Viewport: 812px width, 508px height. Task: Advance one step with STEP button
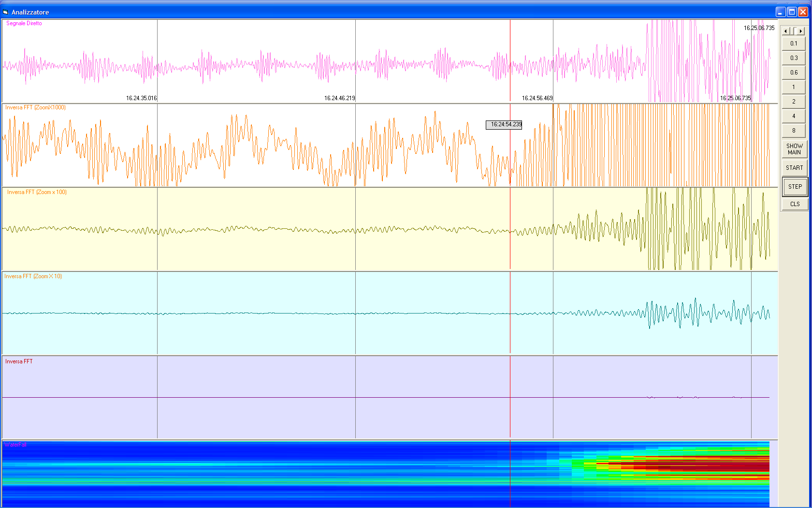795,187
